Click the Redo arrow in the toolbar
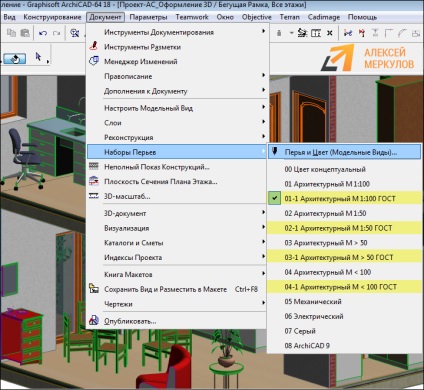Image resolution: width=424 pixels, height=390 pixels. [57, 33]
